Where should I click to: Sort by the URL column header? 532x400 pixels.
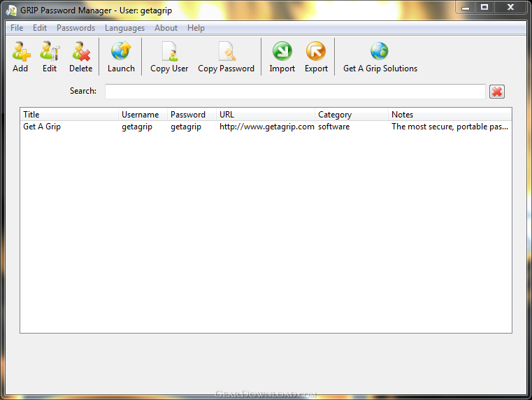(266, 114)
